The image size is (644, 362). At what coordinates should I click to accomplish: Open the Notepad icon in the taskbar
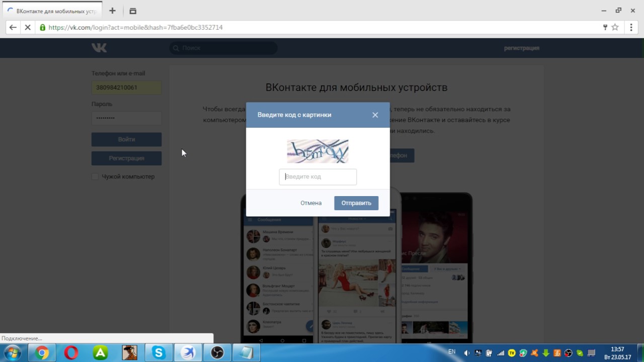point(246,353)
